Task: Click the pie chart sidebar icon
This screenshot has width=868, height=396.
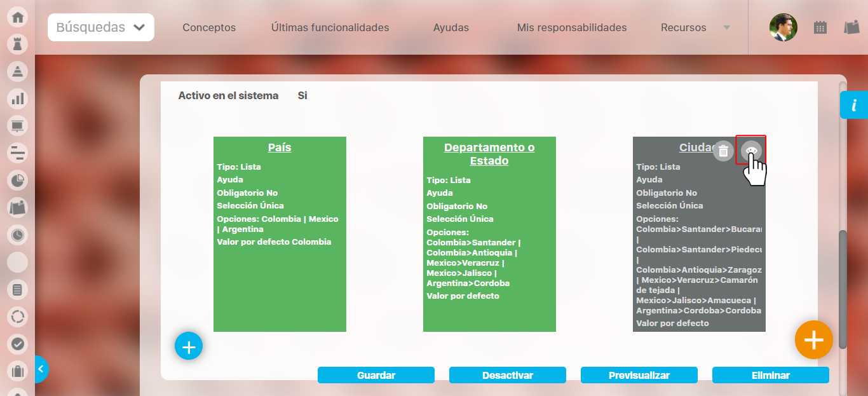Action: pos(17,181)
